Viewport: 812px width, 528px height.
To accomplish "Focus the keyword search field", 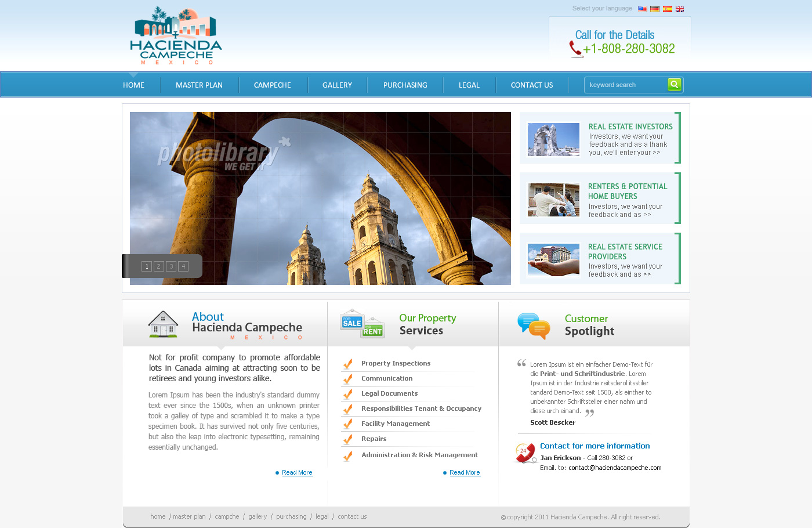I will point(626,85).
